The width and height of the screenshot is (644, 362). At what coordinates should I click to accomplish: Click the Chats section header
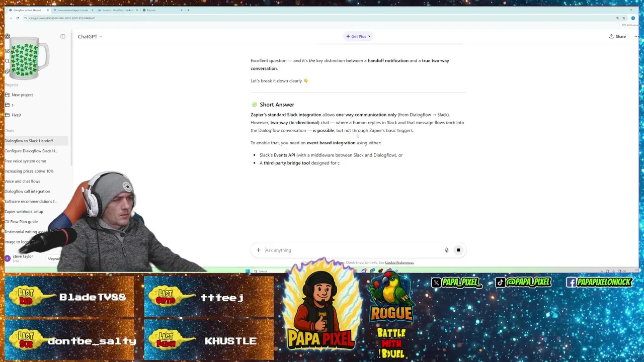click(x=10, y=131)
